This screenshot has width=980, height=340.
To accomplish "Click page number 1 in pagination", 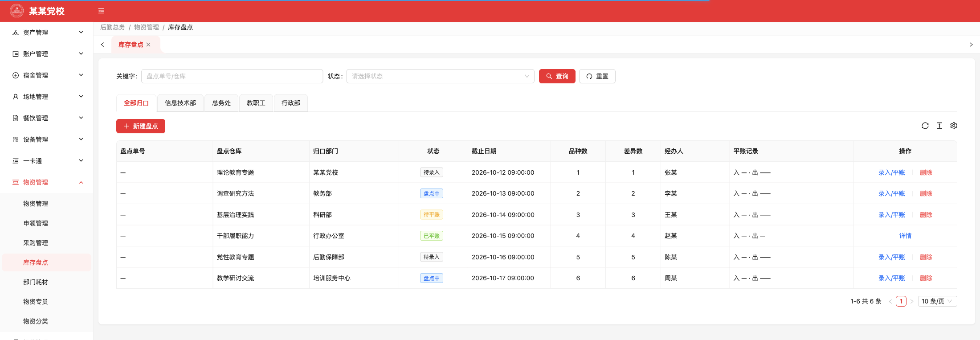I will [901, 301].
